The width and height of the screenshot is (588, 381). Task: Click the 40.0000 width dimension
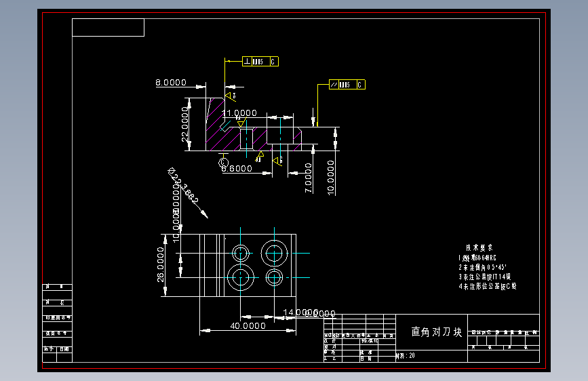(x=248, y=326)
